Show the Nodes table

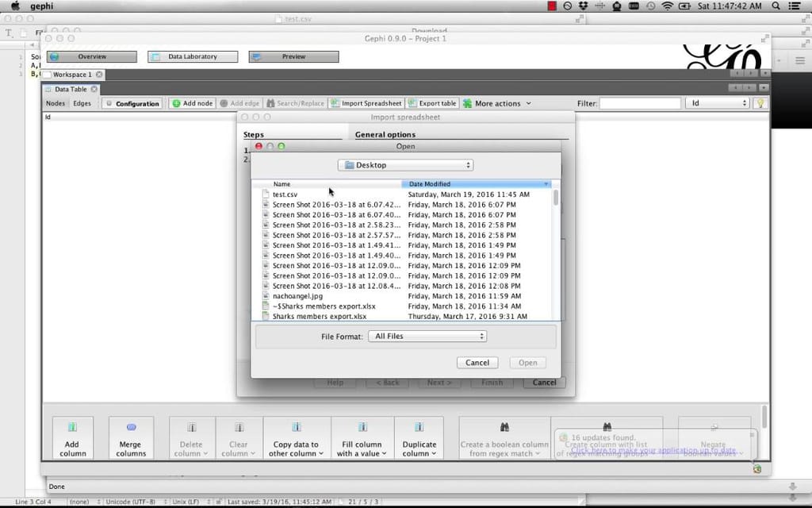56,103
